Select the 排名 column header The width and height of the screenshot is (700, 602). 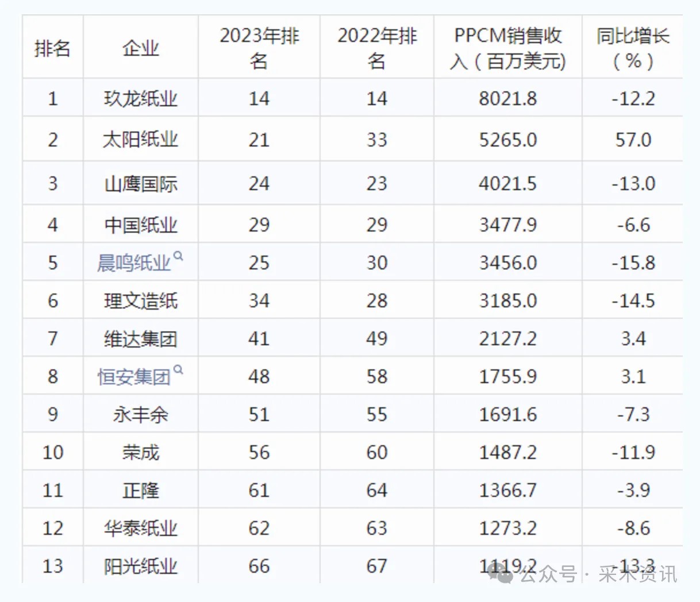52,47
